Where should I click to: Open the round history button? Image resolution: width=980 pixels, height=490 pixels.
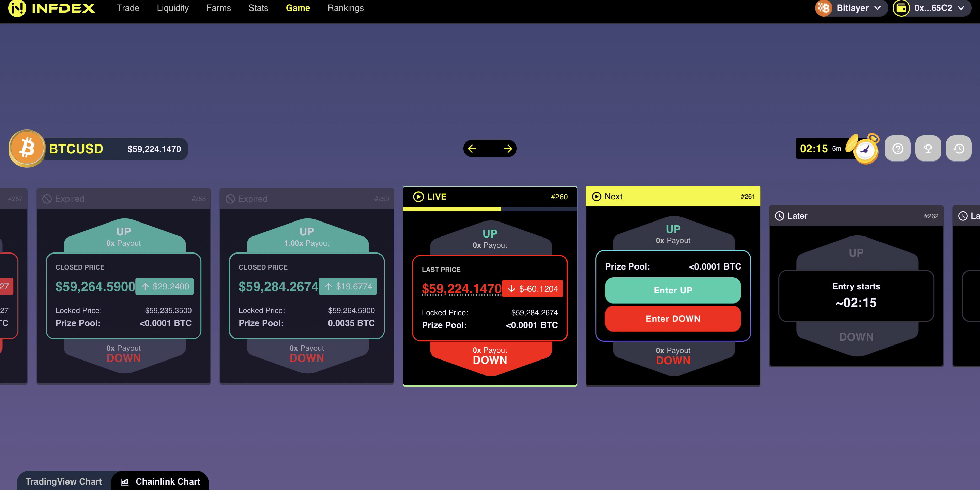(x=959, y=148)
